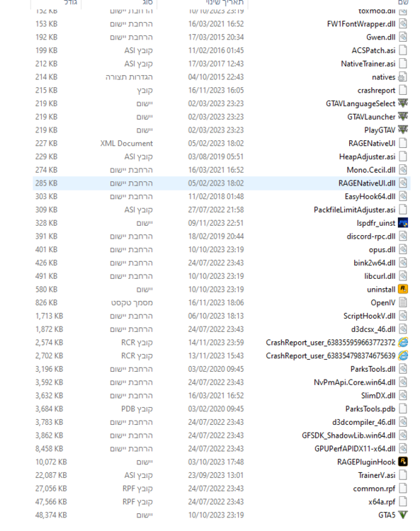
Task: Click the HeapAdjuster.asi file icon
Action: pos(403,156)
